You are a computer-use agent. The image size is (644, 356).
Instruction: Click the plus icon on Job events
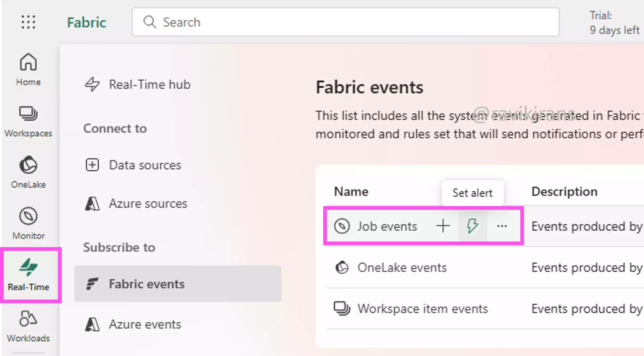443,226
